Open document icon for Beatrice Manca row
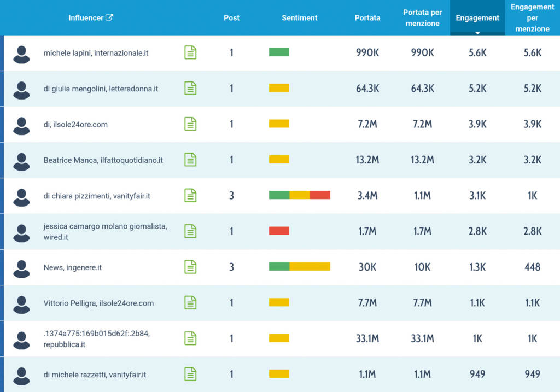Image resolution: width=560 pixels, height=392 pixels. coord(190,160)
